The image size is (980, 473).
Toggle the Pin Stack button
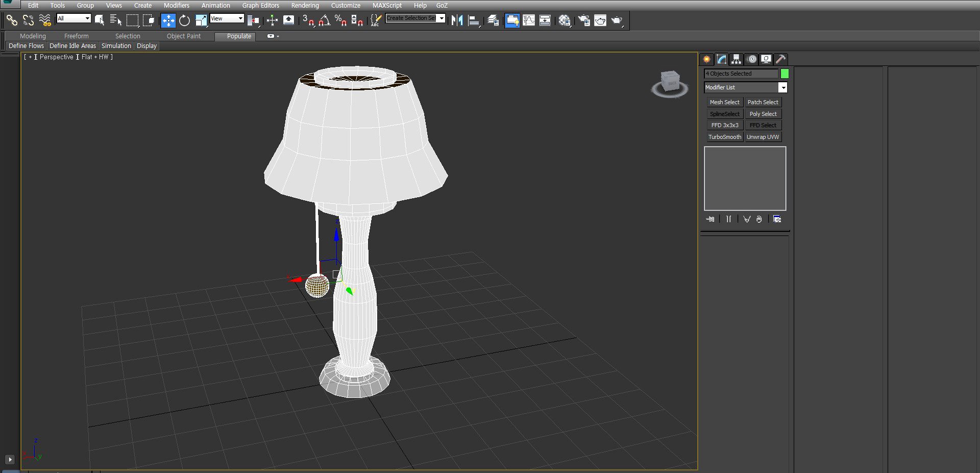710,219
